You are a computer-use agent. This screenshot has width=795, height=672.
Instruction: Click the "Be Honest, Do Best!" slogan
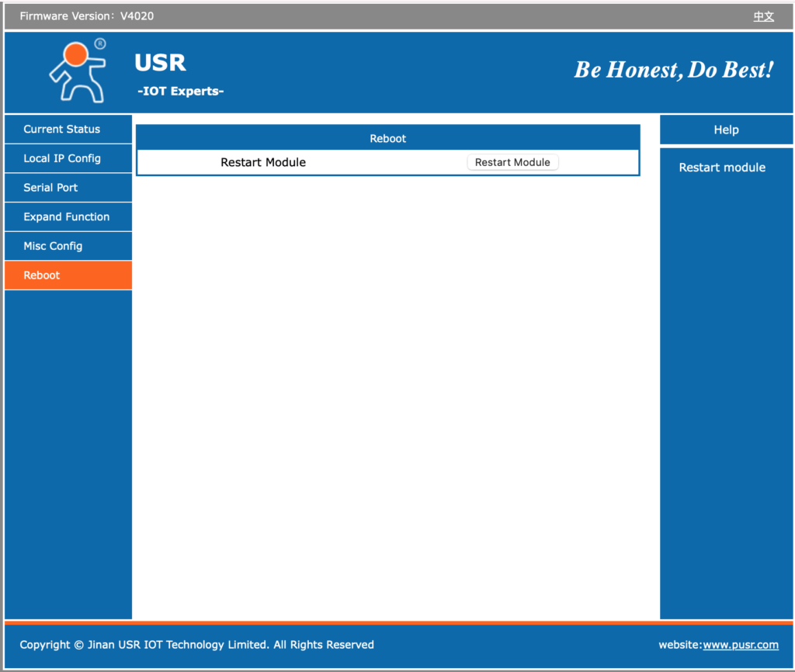click(673, 70)
